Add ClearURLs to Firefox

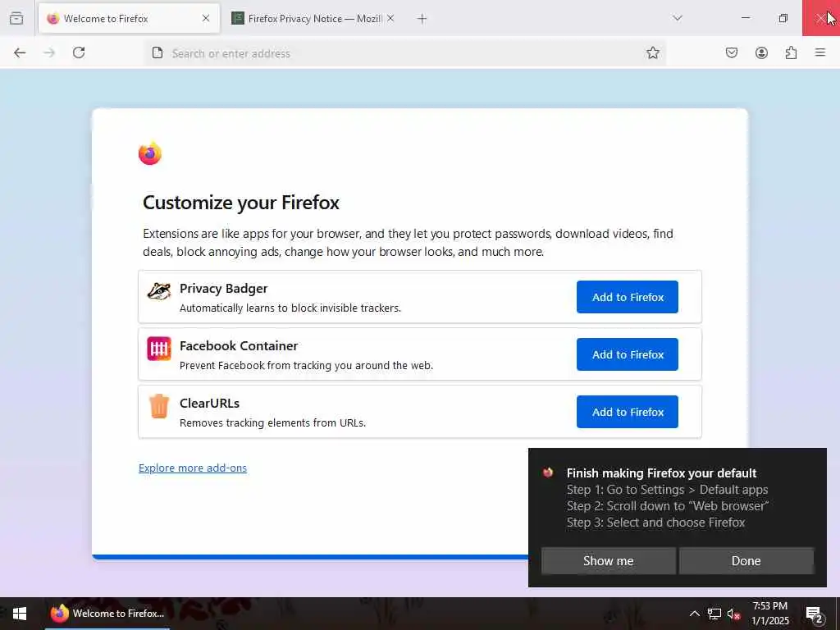pyautogui.click(x=628, y=412)
